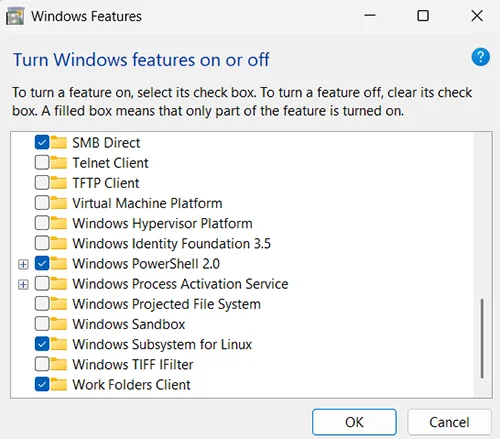Click the Windows PowerShell 2.0 folder icon
Screen dimensions: 500x439
[x=59, y=263]
